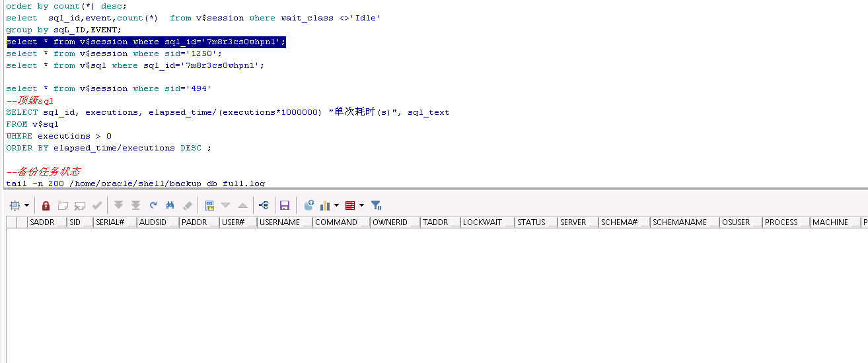Viewport: 868px width, 363px height.
Task: Refresh the query results with the blue arrow
Action: click(x=153, y=205)
